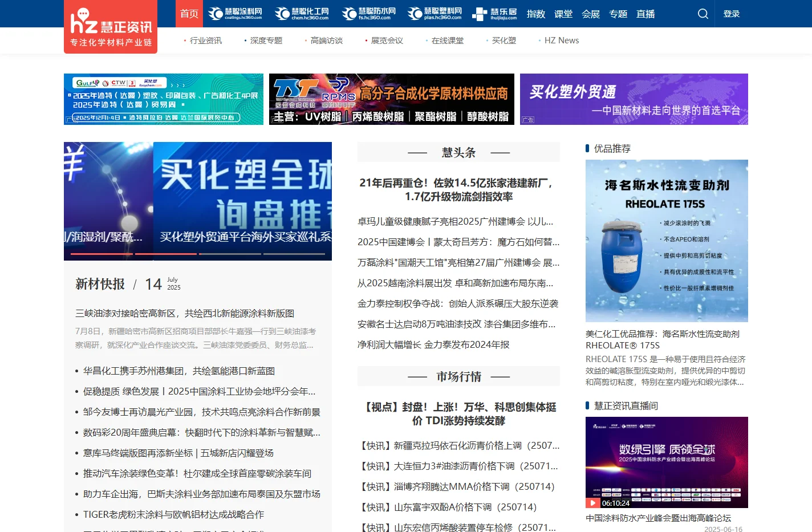Image resolution: width=812 pixels, height=532 pixels.
Task: Click the RHEOLATE 175S product image
Action: point(667,241)
